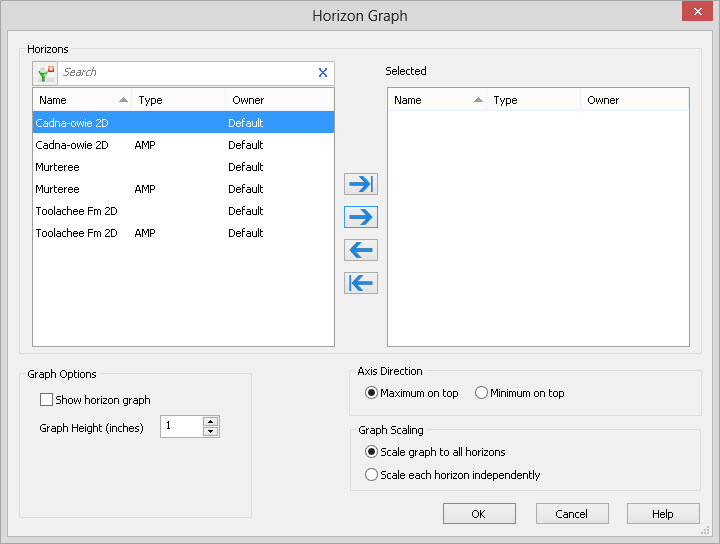The width and height of the screenshot is (720, 544).
Task: Increase Graph Height using the up arrow
Action: tap(210, 422)
